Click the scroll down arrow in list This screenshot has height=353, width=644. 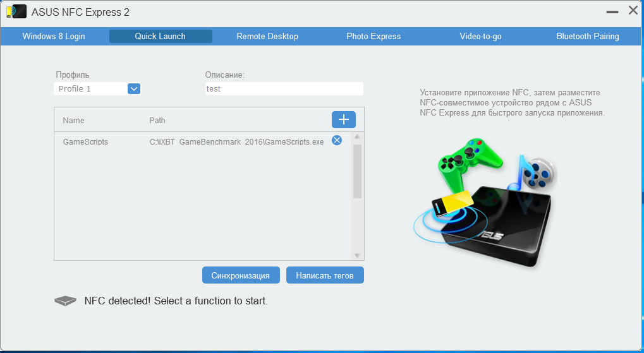tap(357, 255)
